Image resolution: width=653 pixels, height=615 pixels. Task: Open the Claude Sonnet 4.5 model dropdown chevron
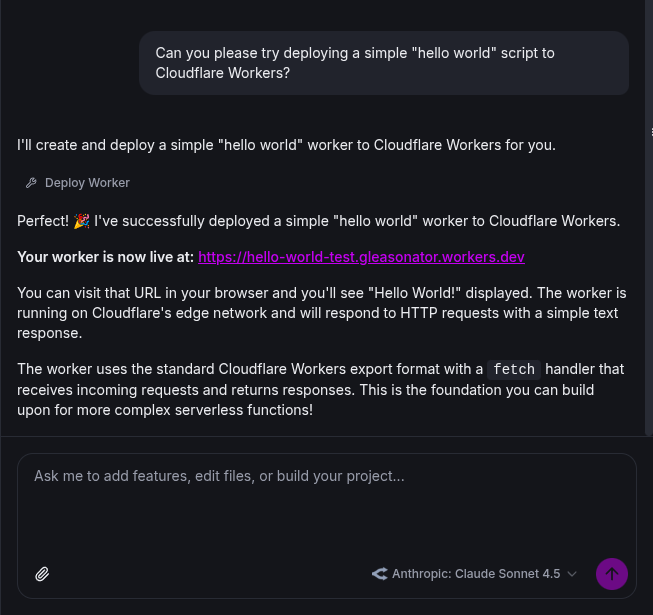coord(572,574)
